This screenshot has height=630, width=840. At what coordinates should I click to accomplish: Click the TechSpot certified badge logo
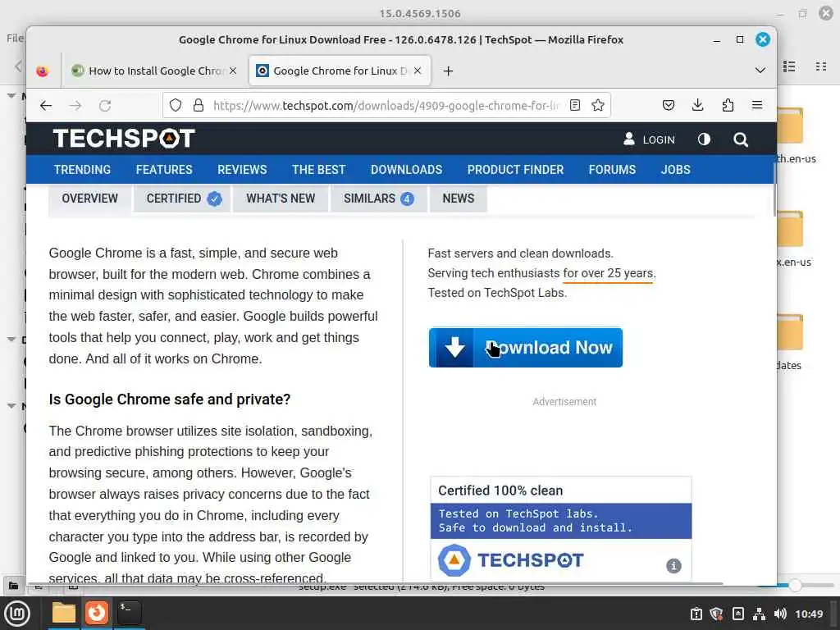tap(510, 559)
